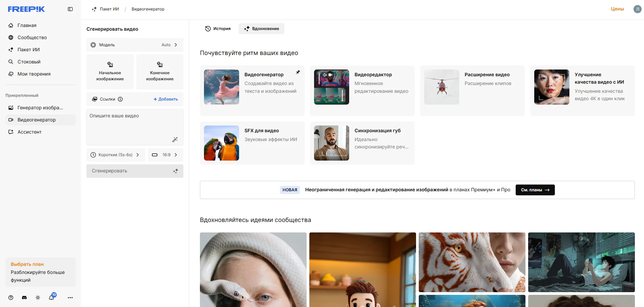Click the Freepik logo

coord(26,9)
